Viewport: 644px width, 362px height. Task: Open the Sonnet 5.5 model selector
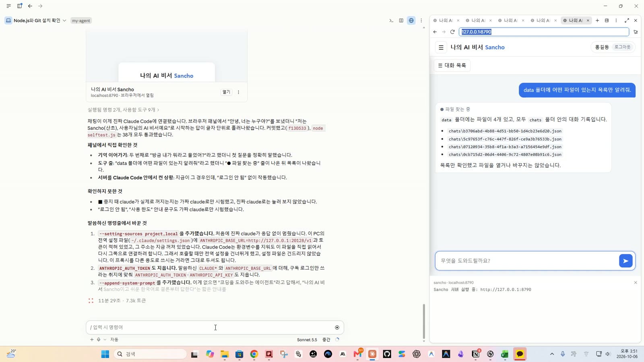(x=307, y=340)
